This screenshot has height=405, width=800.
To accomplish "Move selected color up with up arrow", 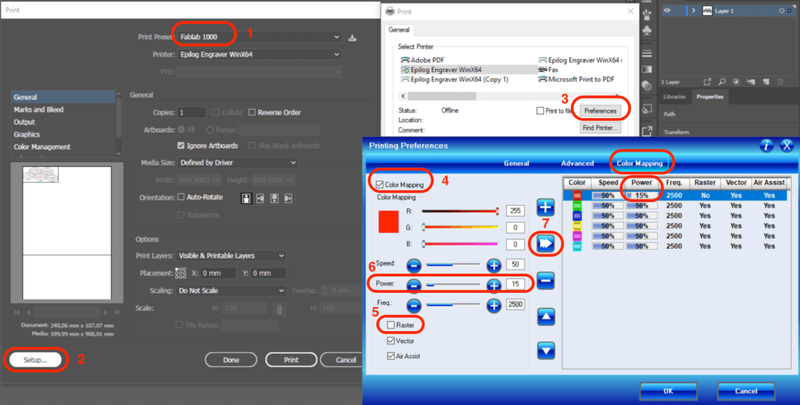I will click(545, 315).
